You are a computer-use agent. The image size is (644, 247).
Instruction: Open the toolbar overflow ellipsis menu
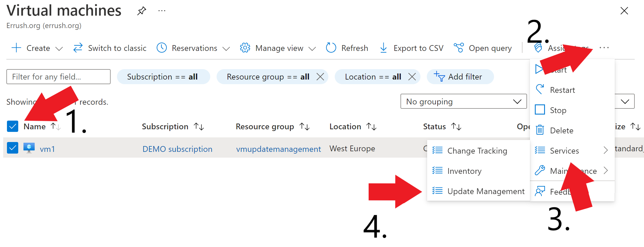(604, 48)
